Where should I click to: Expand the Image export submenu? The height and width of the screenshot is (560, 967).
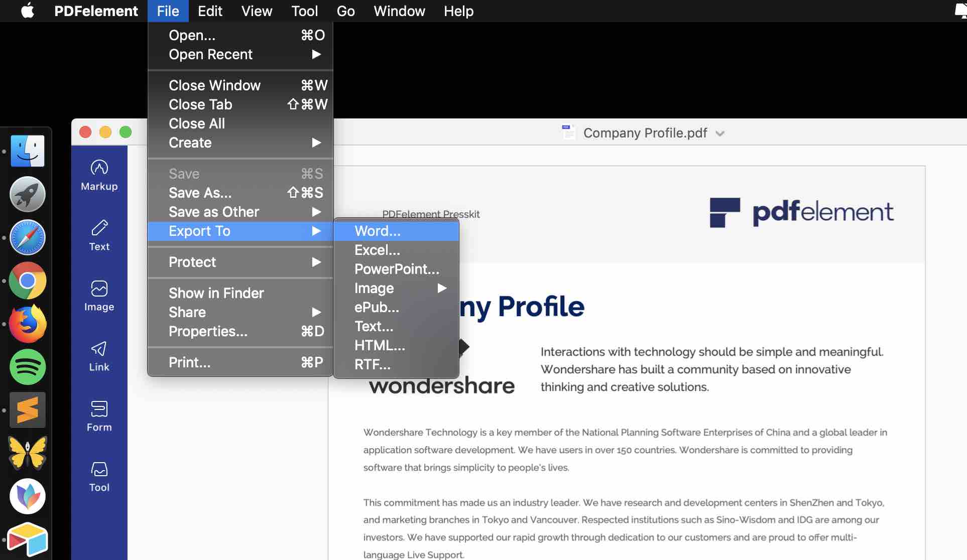396,288
